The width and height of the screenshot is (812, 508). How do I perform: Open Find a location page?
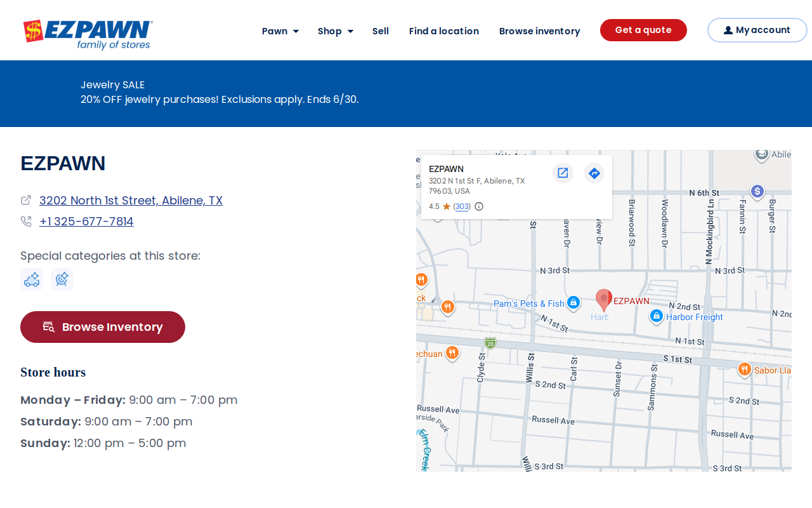444,31
